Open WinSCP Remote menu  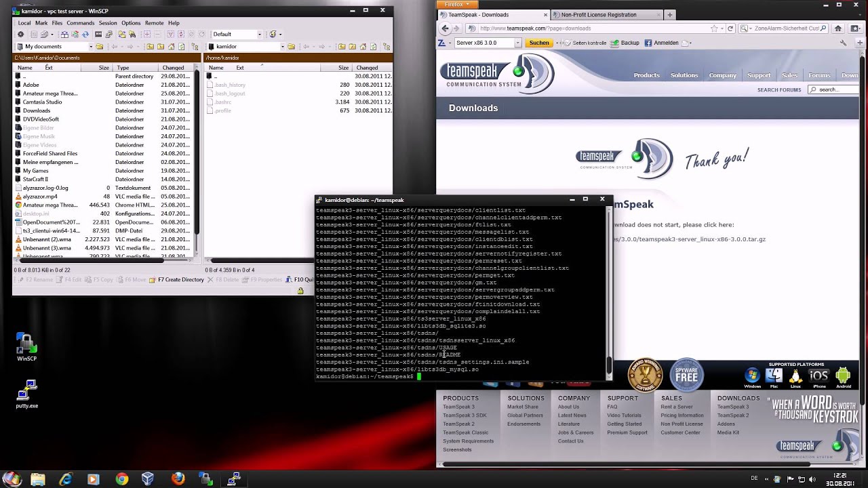click(155, 23)
